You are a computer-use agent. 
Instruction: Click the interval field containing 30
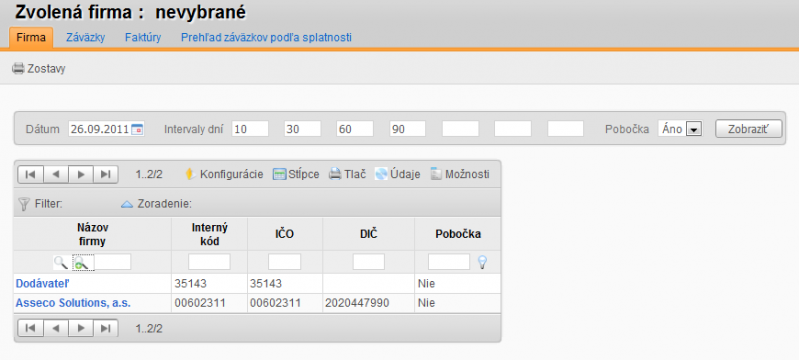303,129
